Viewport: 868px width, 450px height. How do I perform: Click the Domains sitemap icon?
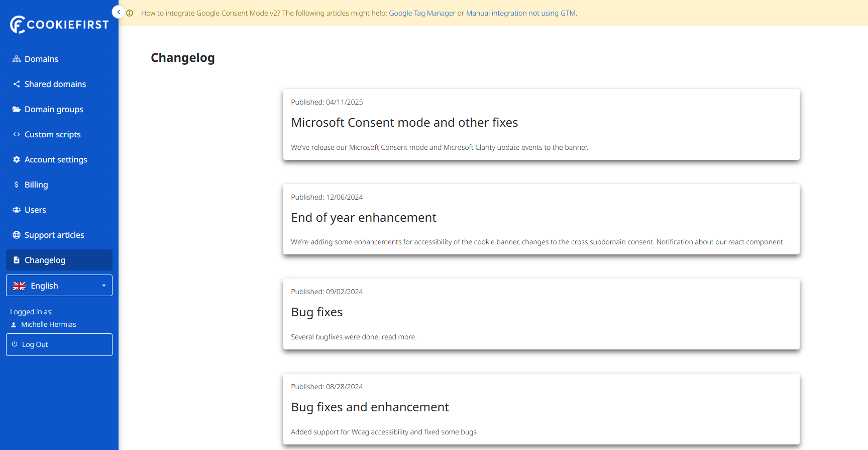[x=17, y=59]
